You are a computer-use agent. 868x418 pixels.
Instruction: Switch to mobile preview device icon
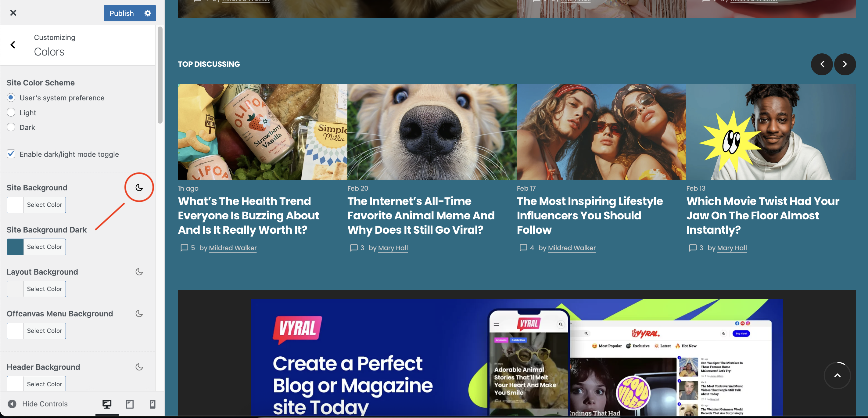point(152,404)
